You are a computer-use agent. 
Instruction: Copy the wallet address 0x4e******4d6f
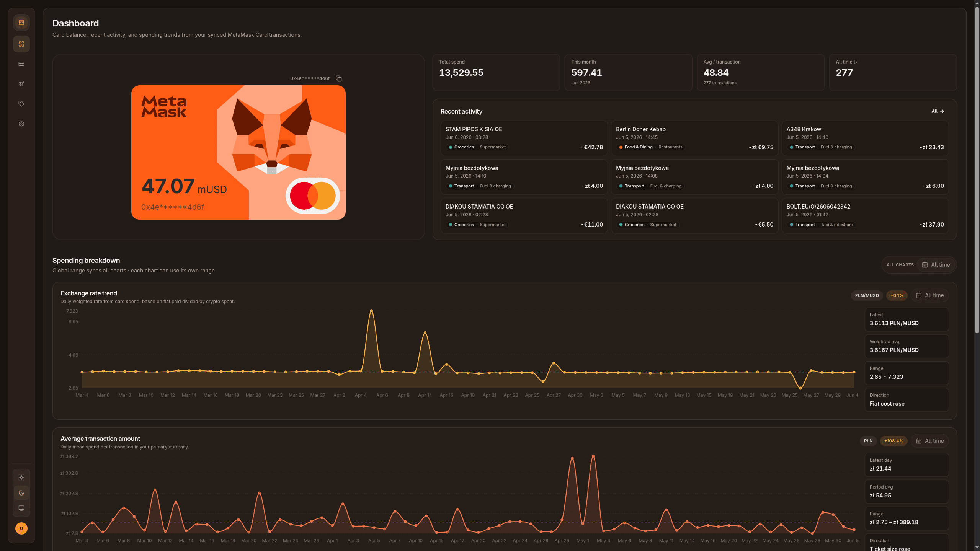339,78
